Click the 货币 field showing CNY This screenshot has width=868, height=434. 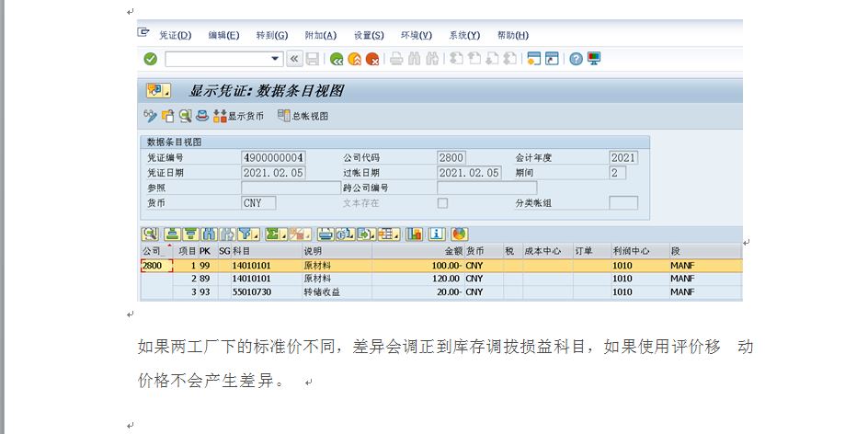pyautogui.click(x=258, y=203)
